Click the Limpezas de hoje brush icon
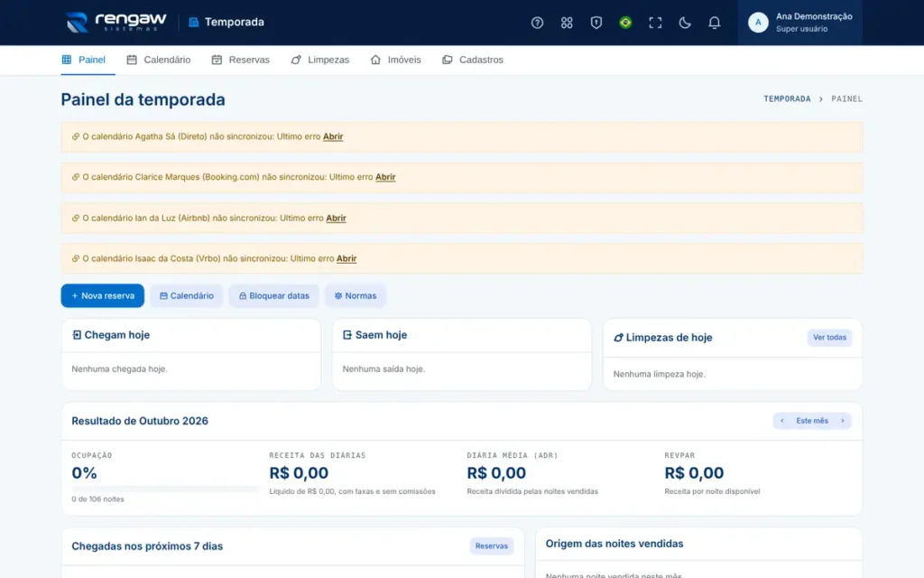Image resolution: width=924 pixels, height=578 pixels. click(x=618, y=338)
